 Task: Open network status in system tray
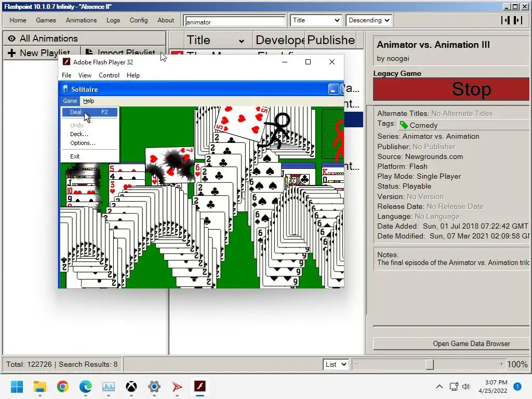point(454,387)
